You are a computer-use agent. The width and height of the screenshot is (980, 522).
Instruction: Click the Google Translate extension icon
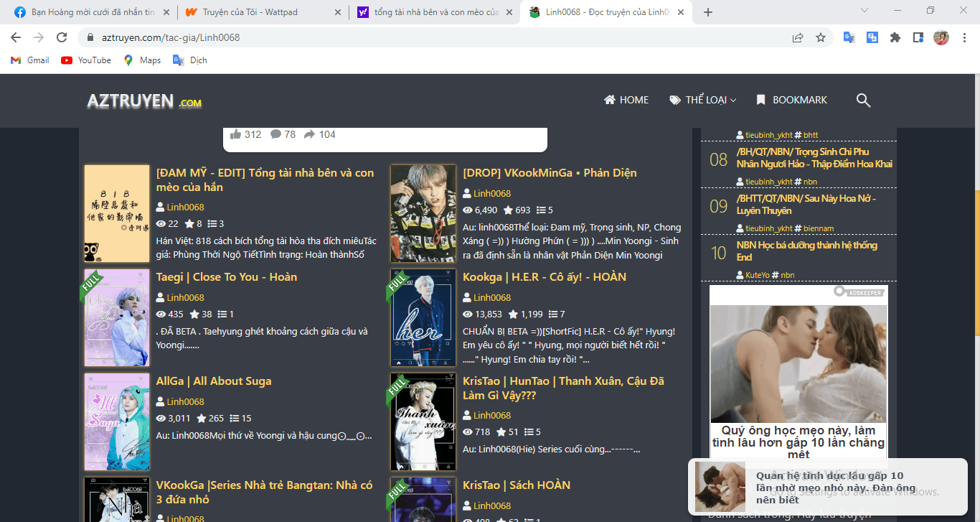click(x=849, y=38)
